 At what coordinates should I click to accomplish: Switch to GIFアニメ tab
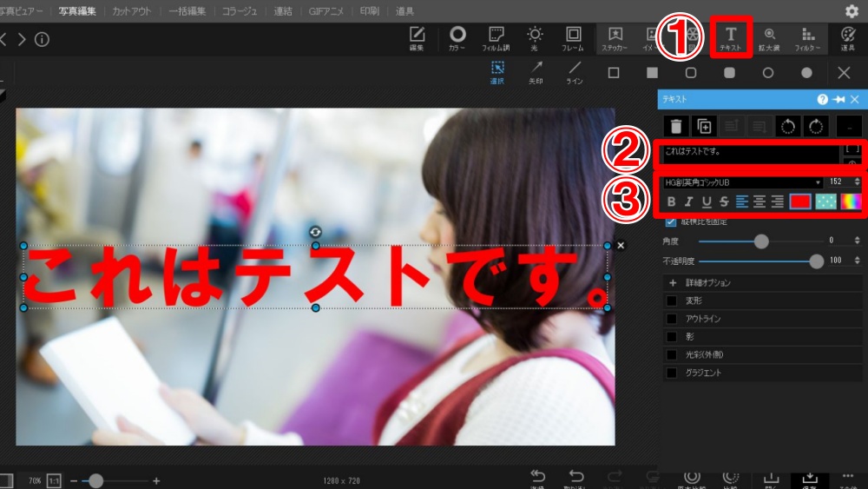(326, 11)
